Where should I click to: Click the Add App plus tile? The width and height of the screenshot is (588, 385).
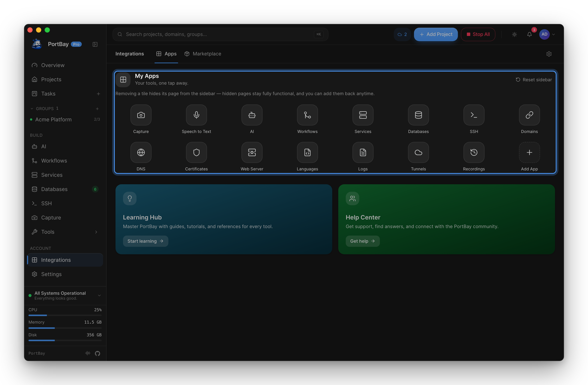[x=529, y=152]
